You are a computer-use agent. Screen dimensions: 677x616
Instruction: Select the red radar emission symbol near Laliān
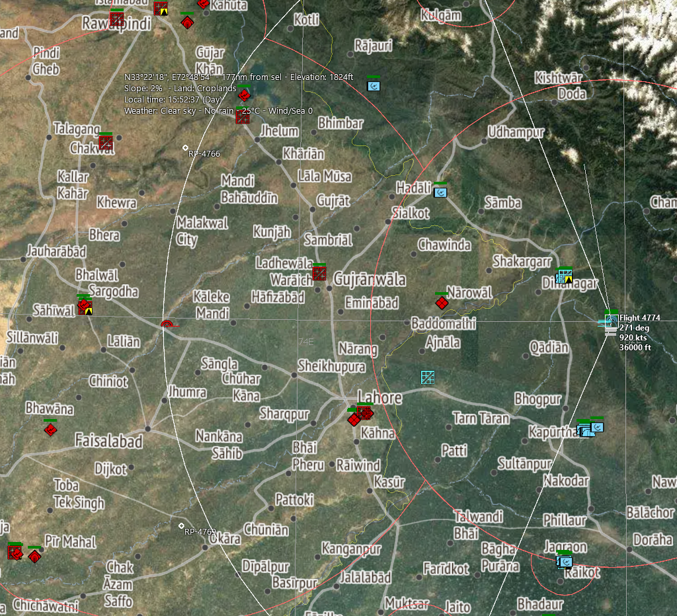click(167, 324)
